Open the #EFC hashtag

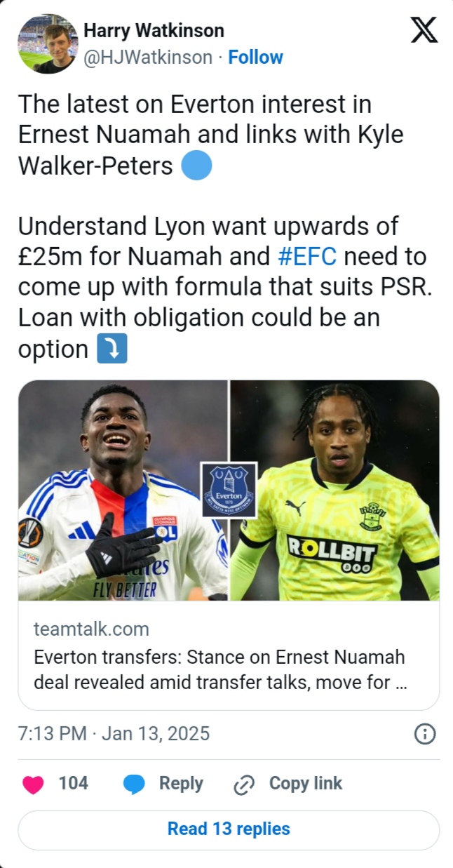tap(307, 256)
